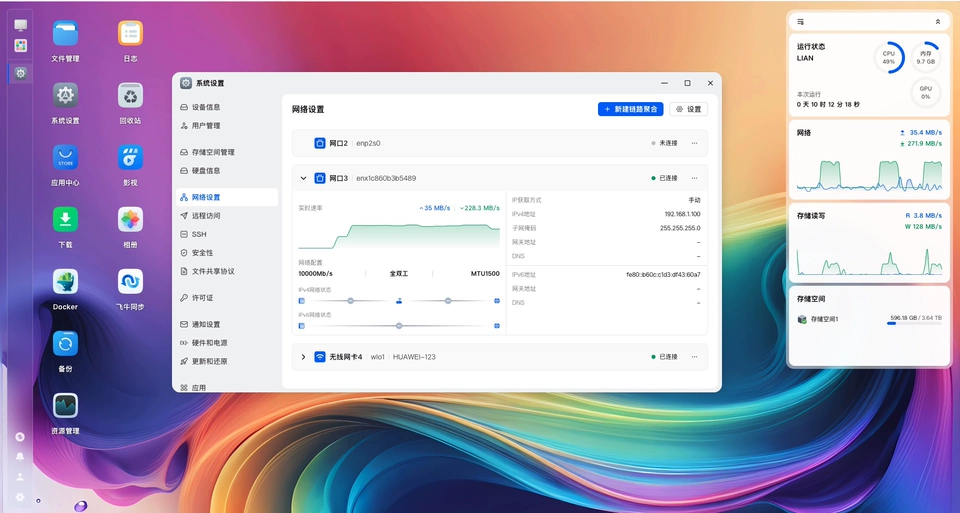Open the 相册 photos app
The height and width of the screenshot is (513, 960).
coord(130,220)
